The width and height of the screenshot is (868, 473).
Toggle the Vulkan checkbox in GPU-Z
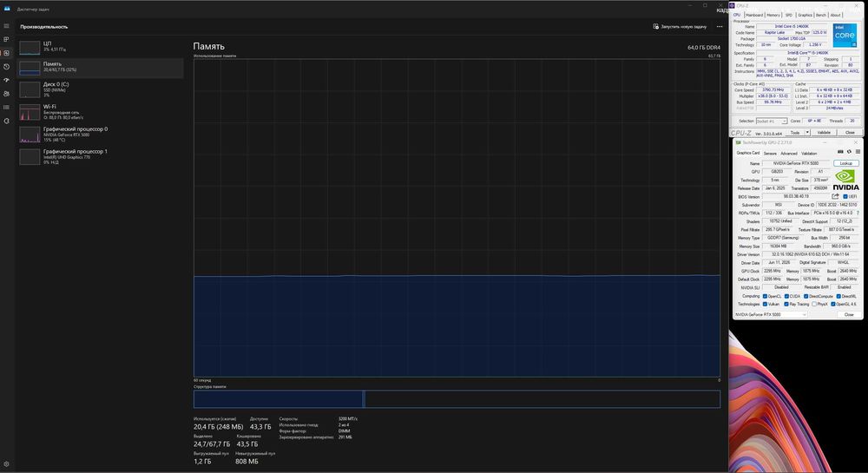pos(765,305)
